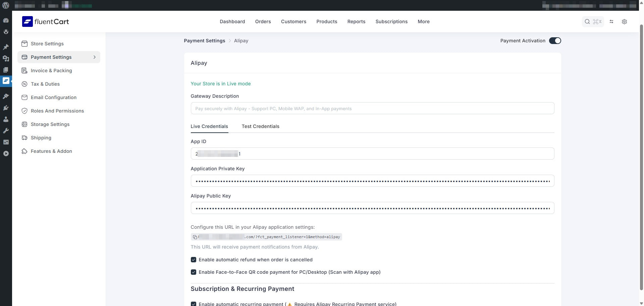Click the preferences sliders icon near the gear
644x306 pixels.
point(611,21)
